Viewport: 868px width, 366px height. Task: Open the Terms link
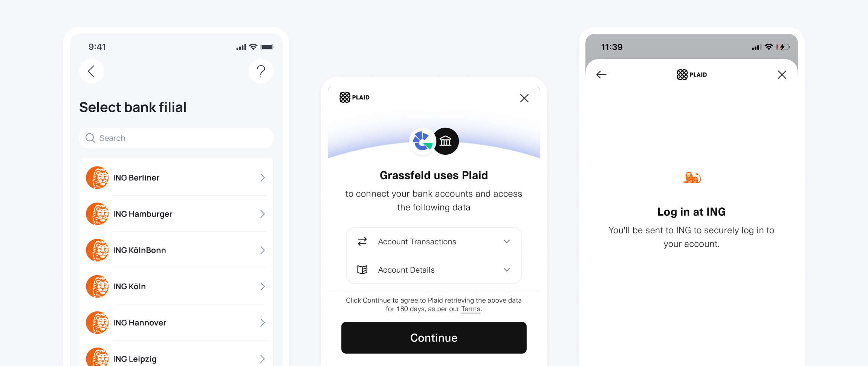[x=471, y=309]
